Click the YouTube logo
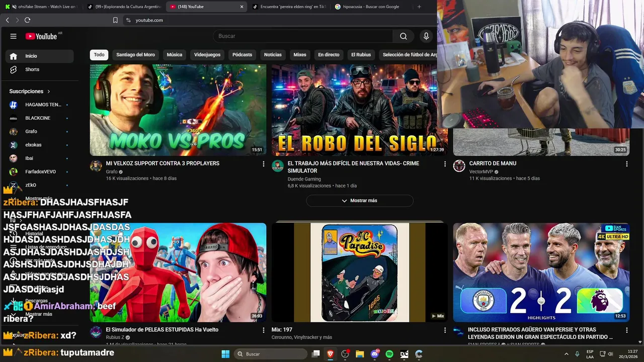The image size is (644, 362). coord(41,36)
